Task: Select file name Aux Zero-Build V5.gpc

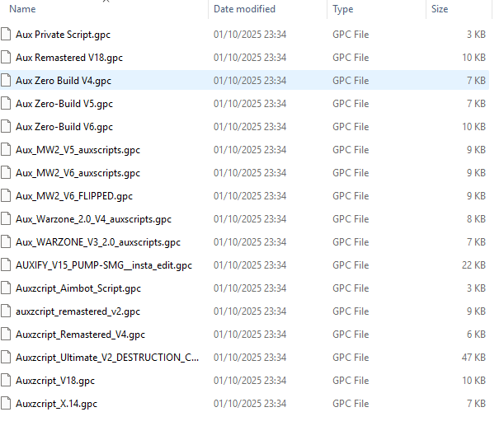Action: coord(64,104)
